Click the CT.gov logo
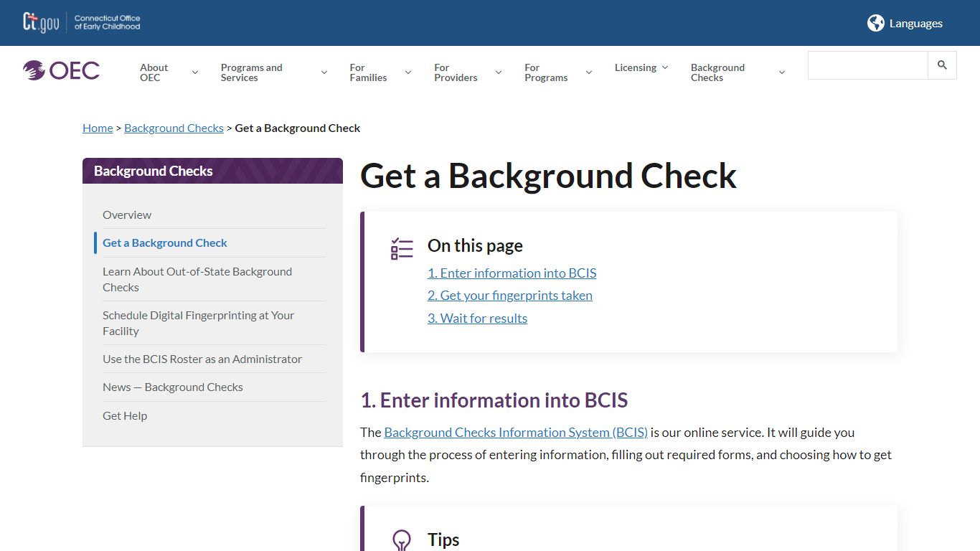 41,23
